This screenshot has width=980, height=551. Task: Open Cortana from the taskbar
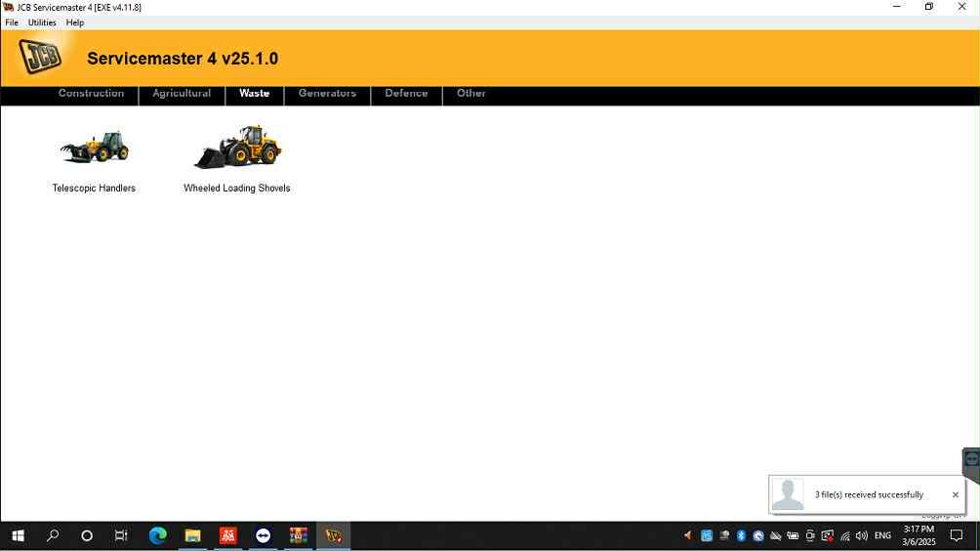(87, 536)
